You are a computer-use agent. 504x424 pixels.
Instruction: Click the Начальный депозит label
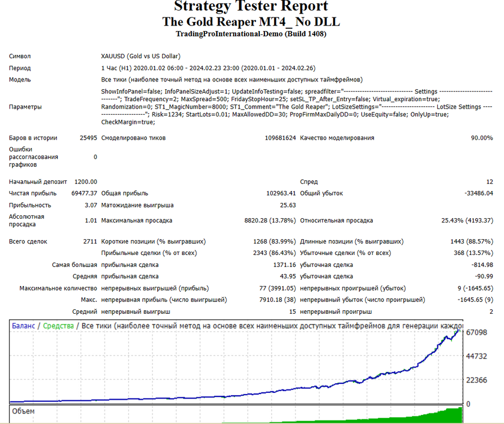click(x=38, y=182)
